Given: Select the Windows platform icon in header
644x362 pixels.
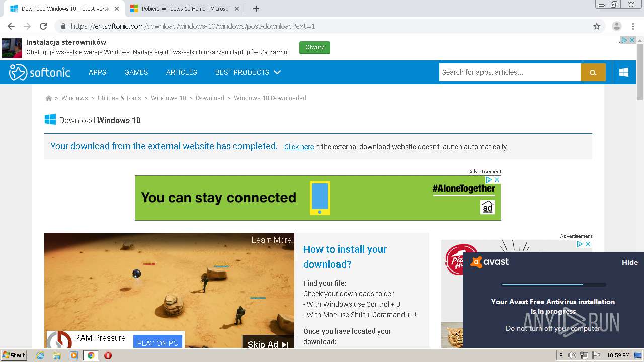Looking at the screenshot, I should (x=624, y=72).
